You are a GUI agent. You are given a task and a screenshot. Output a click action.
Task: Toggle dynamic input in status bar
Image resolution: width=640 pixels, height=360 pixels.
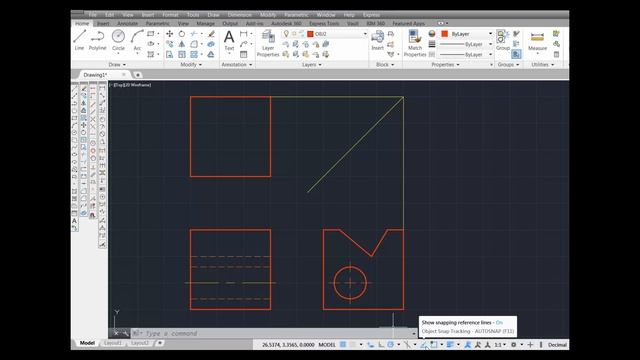[371, 345]
